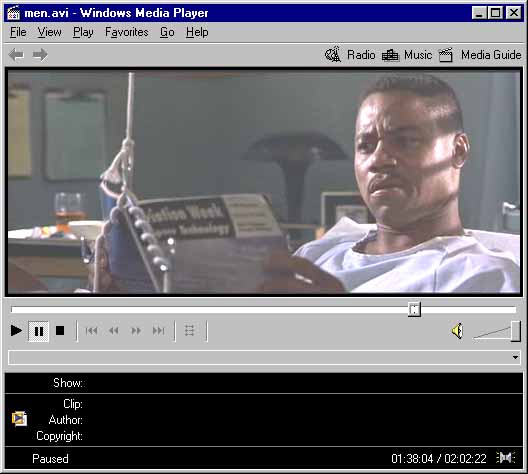Click the Preview playlist icon
This screenshot has width=528, height=474.
point(190,331)
